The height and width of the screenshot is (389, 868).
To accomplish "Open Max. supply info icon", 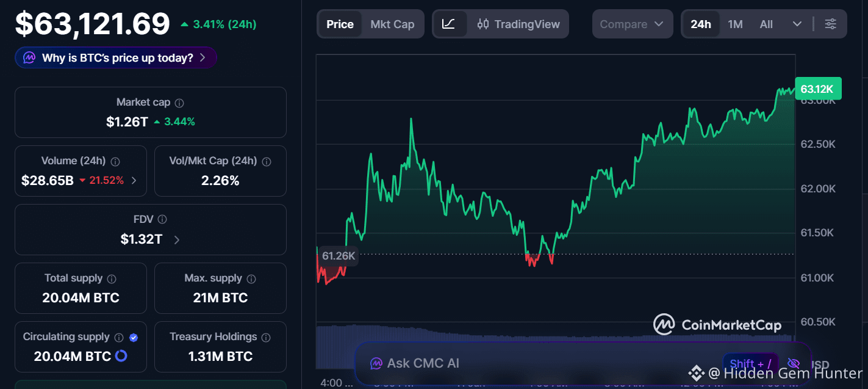I will pyautogui.click(x=251, y=278).
